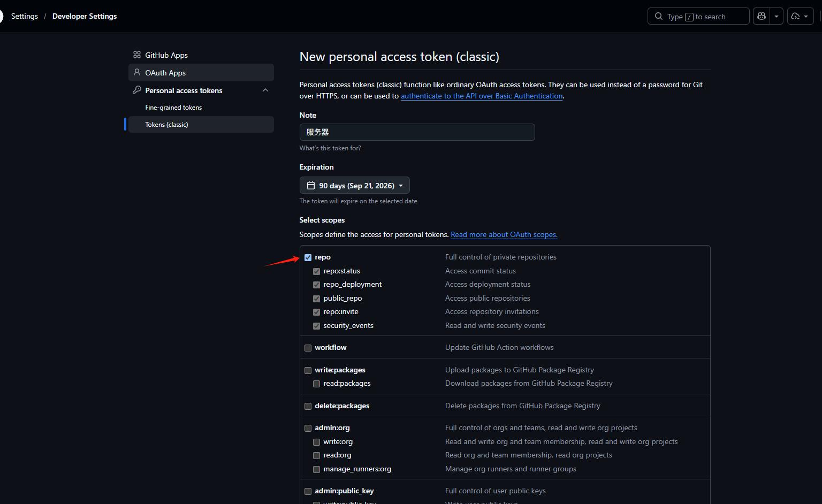Viewport: 822px width, 504px height.
Task: Tick the read:packages checkbox
Action: click(317, 384)
